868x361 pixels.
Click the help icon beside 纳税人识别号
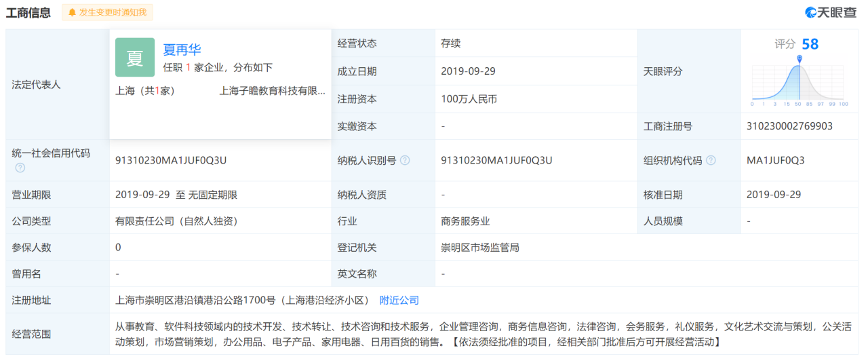point(405,160)
